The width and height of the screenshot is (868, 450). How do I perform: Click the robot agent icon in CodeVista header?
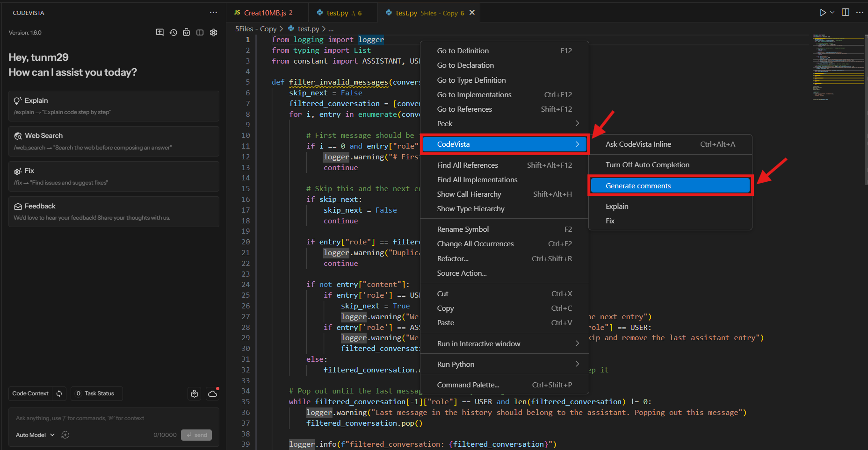[x=187, y=32]
